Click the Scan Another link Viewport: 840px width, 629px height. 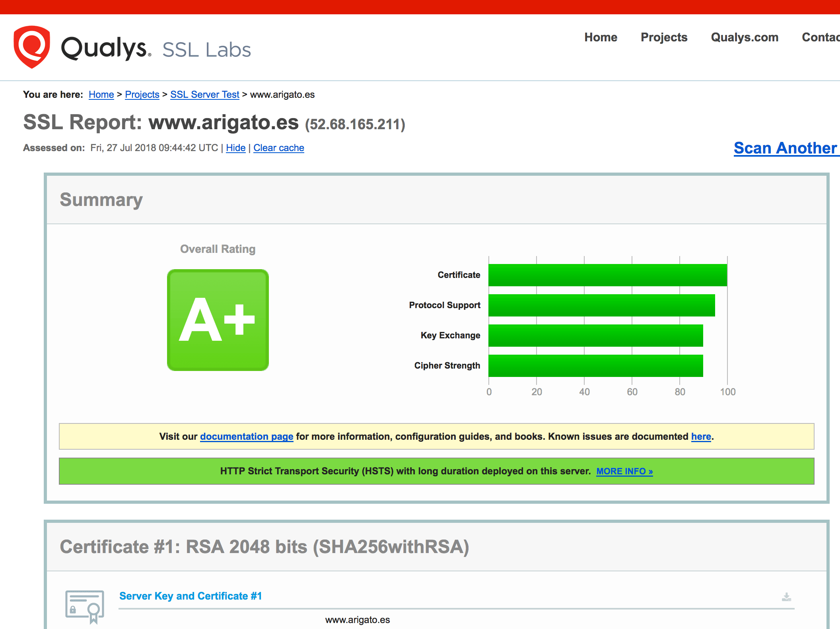click(x=786, y=148)
